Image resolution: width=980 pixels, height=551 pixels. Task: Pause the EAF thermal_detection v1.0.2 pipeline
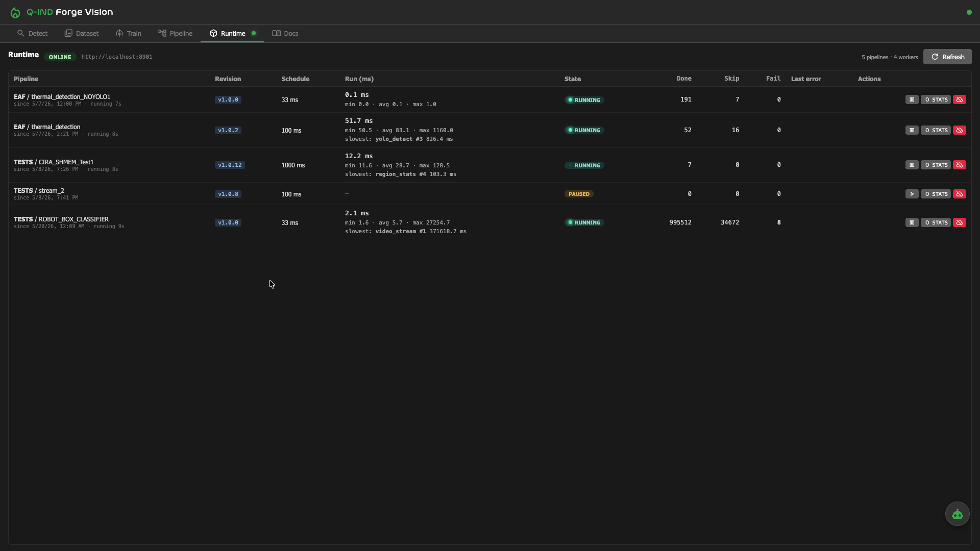click(x=912, y=130)
